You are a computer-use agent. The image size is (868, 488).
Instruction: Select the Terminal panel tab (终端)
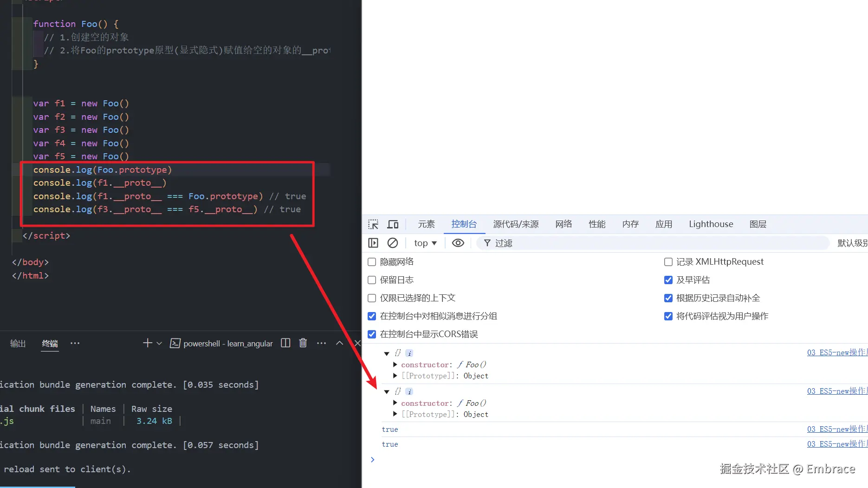[50, 344]
